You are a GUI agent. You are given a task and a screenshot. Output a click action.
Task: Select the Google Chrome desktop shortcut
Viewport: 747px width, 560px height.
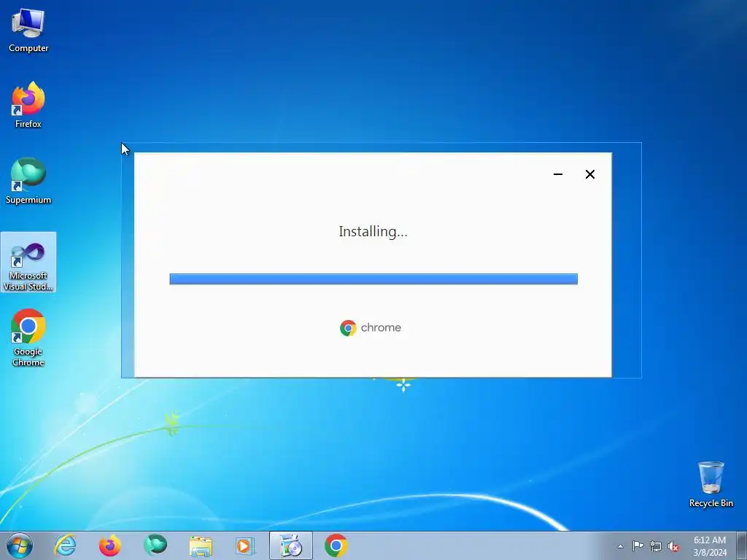[28, 338]
